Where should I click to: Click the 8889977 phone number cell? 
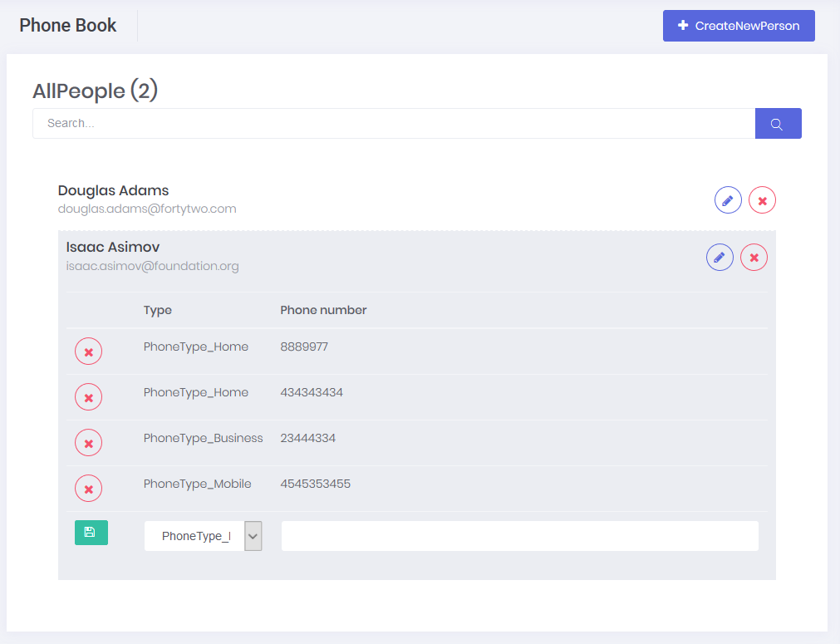click(304, 347)
